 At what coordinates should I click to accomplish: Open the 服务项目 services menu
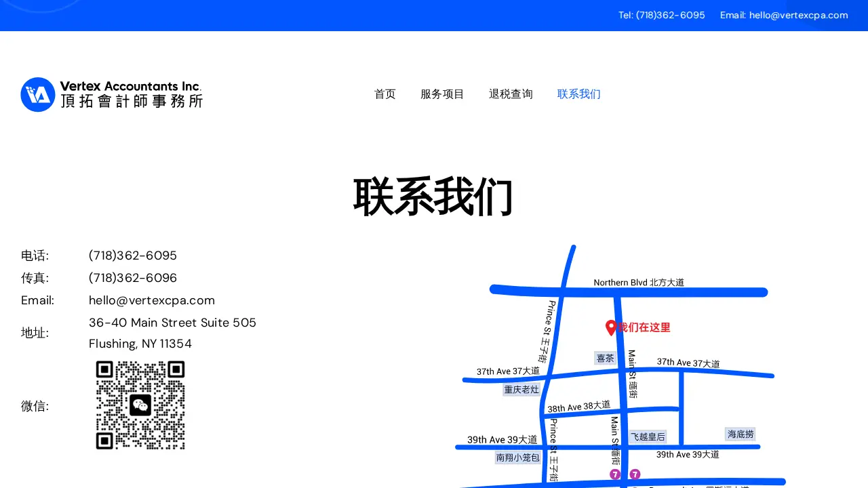pyautogui.click(x=442, y=94)
